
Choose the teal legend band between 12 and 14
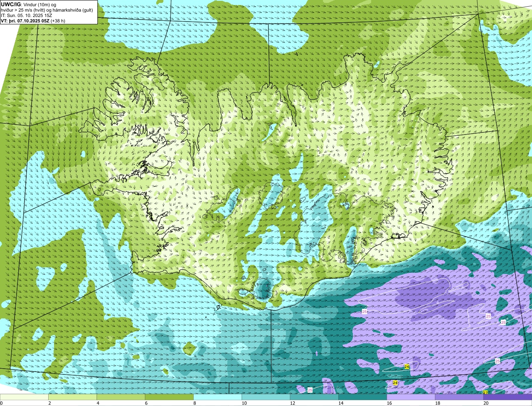tap(314, 397)
